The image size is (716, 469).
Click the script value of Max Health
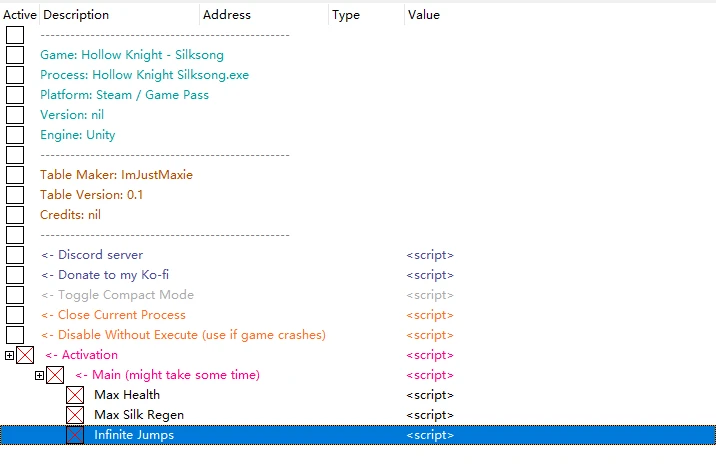click(x=430, y=395)
